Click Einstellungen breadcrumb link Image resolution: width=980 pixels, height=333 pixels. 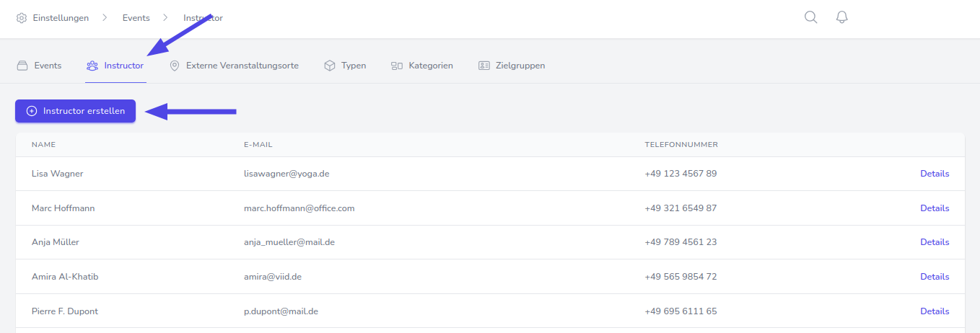click(x=61, y=18)
